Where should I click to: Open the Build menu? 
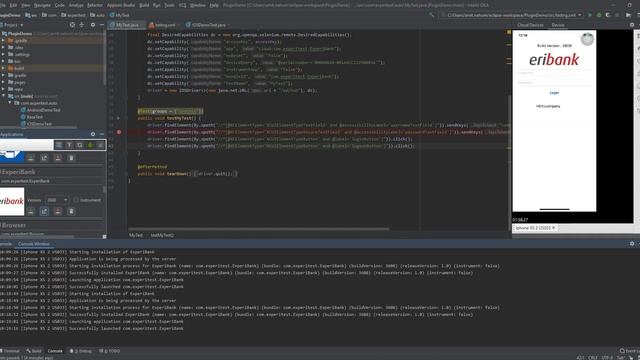coord(144,5)
